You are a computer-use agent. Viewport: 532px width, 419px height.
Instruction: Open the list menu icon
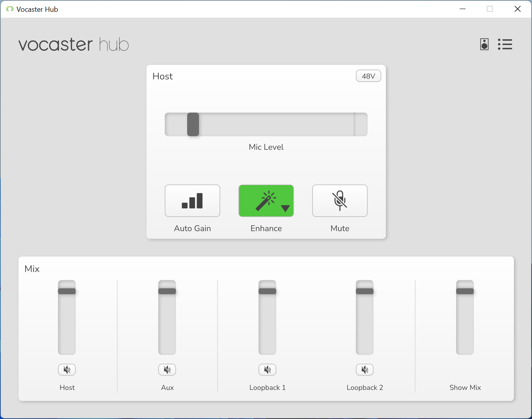pos(505,44)
